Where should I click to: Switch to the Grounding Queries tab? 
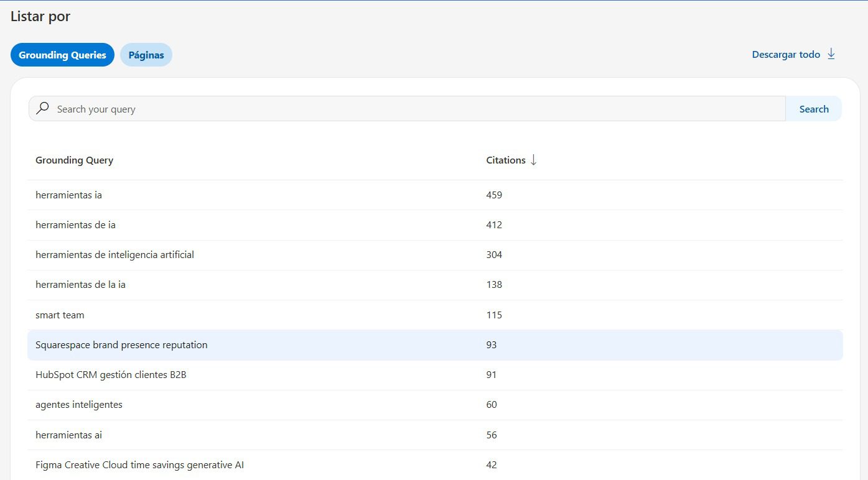(62, 55)
